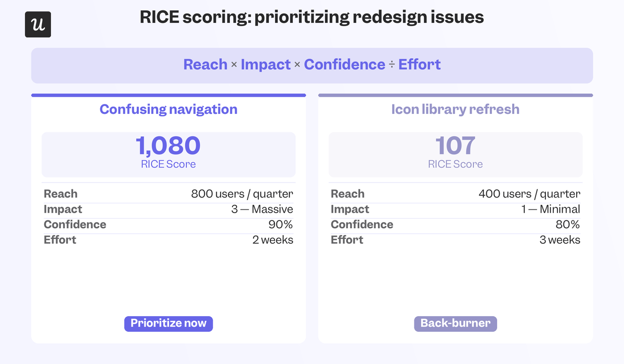Click the Userpilot logo icon
The height and width of the screenshot is (364, 624).
coord(38,24)
